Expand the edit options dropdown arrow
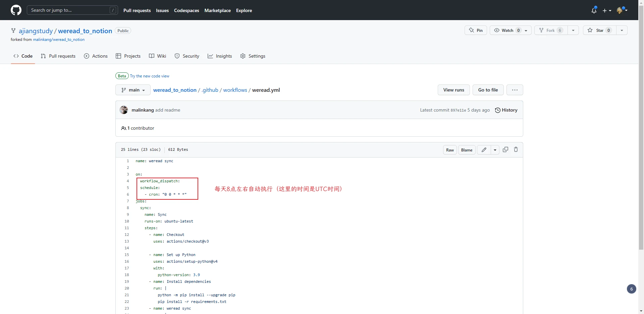 [495, 150]
